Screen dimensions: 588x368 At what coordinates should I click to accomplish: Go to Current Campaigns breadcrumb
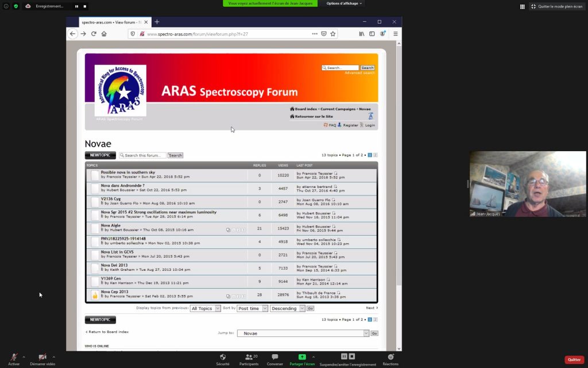pos(338,109)
